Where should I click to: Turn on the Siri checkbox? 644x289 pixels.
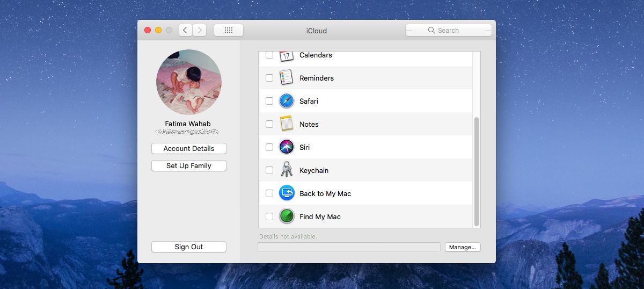pos(269,147)
